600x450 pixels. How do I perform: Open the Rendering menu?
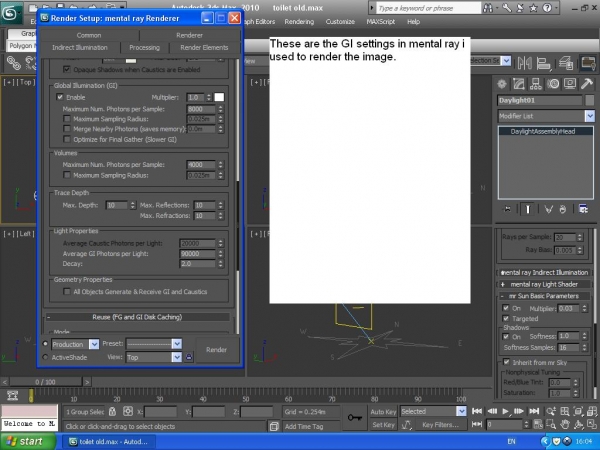pyautogui.click(x=299, y=22)
